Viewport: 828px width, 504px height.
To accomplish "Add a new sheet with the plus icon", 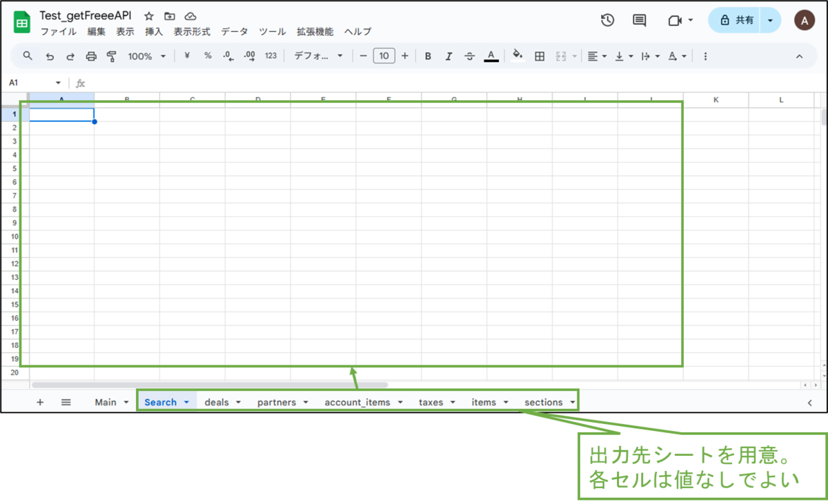I will point(39,401).
